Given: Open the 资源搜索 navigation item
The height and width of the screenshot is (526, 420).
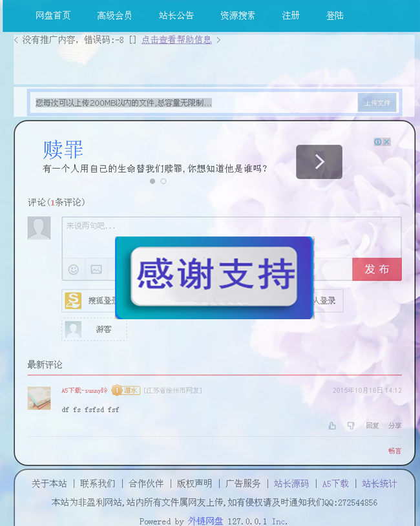Looking at the screenshot, I should 238,16.
